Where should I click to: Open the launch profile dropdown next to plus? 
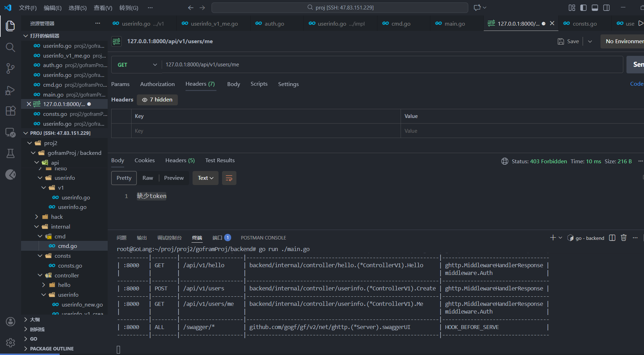point(560,238)
